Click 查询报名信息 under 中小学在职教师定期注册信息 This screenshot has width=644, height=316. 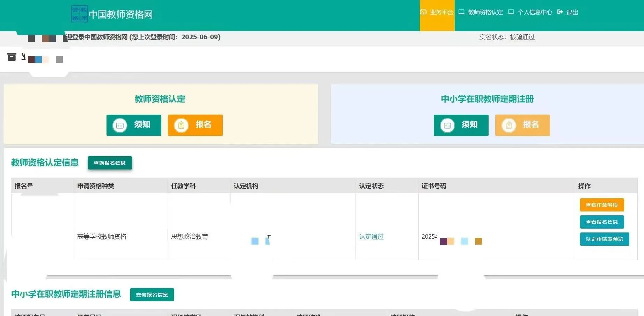point(152,294)
